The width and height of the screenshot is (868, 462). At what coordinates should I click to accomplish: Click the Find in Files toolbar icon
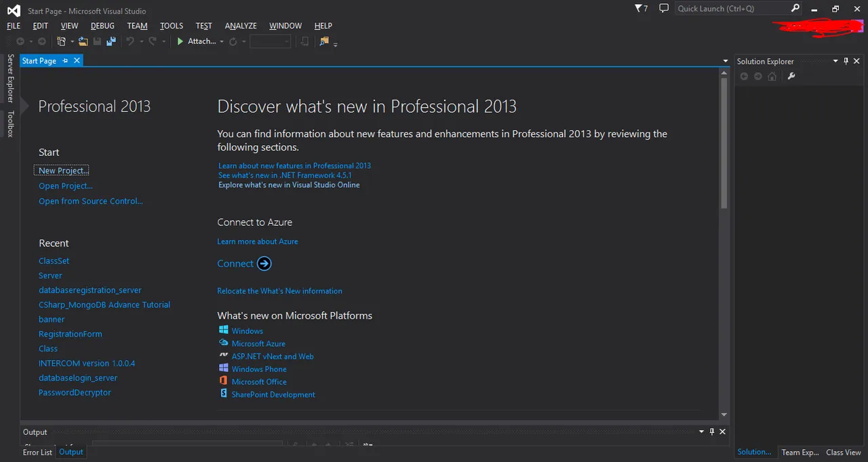click(323, 41)
